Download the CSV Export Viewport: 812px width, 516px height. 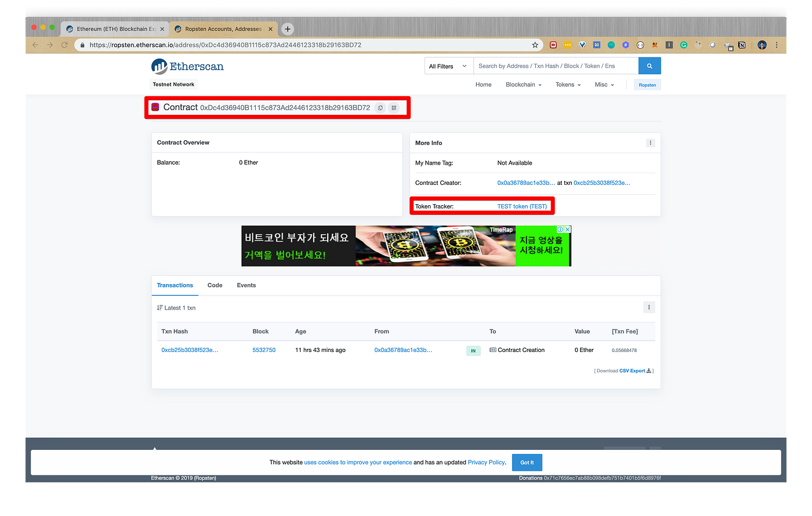coord(635,371)
